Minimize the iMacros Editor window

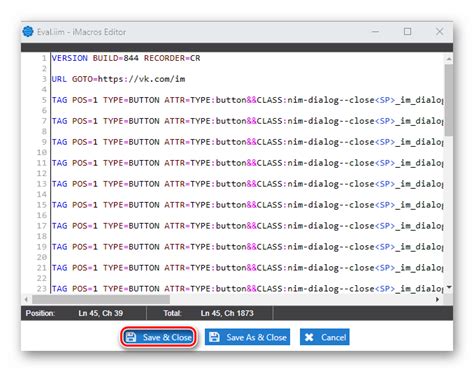click(375, 32)
